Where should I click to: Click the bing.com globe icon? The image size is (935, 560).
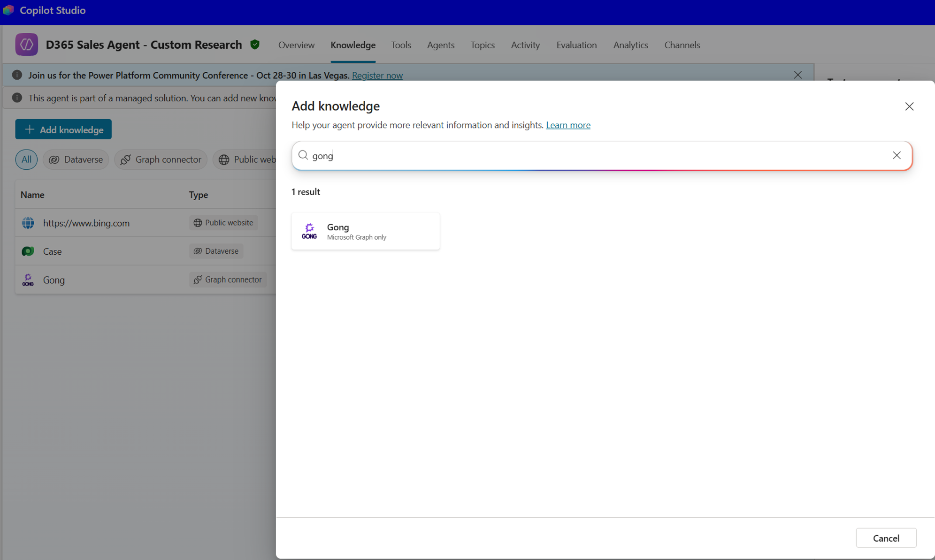[x=28, y=223]
